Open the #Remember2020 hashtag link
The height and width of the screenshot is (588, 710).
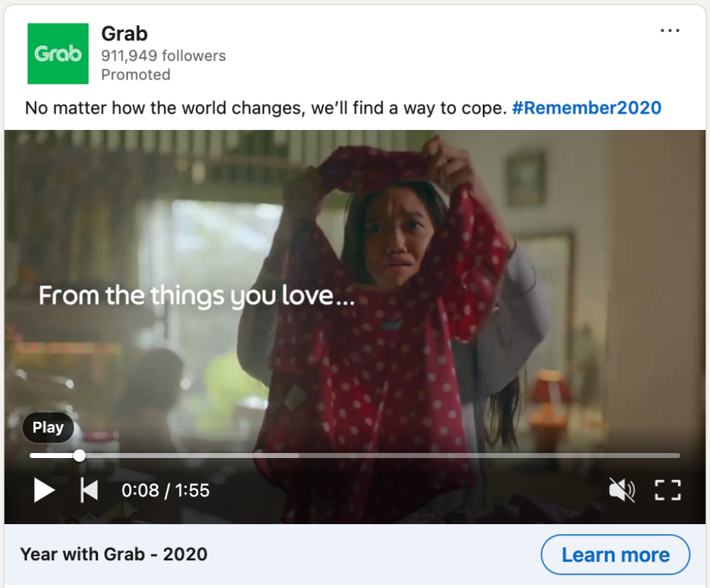point(586,108)
